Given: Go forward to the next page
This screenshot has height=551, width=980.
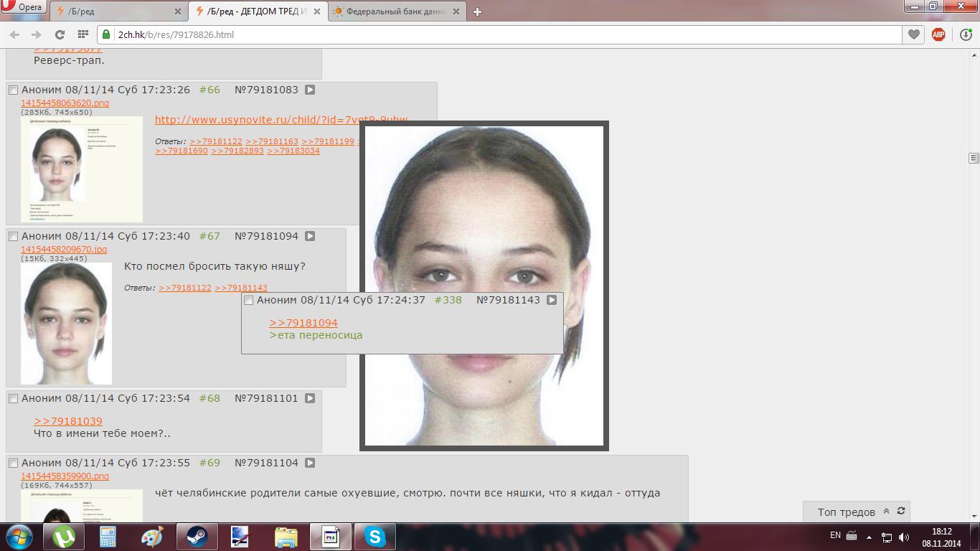Looking at the screenshot, I should (36, 34).
